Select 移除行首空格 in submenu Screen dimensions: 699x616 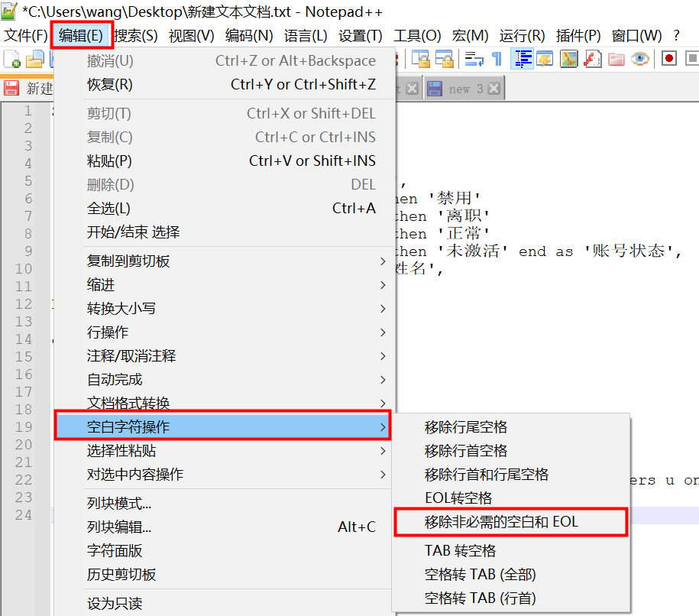coord(511,451)
